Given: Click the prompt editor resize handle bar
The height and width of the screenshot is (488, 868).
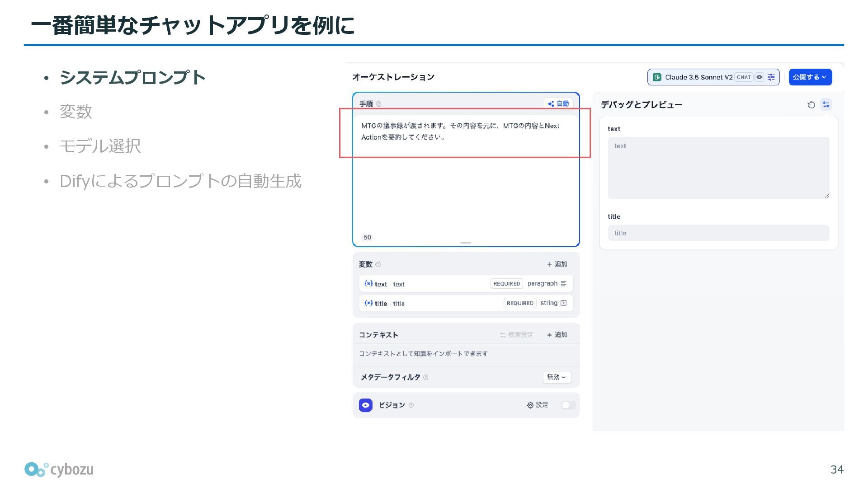Looking at the screenshot, I should pos(466,243).
